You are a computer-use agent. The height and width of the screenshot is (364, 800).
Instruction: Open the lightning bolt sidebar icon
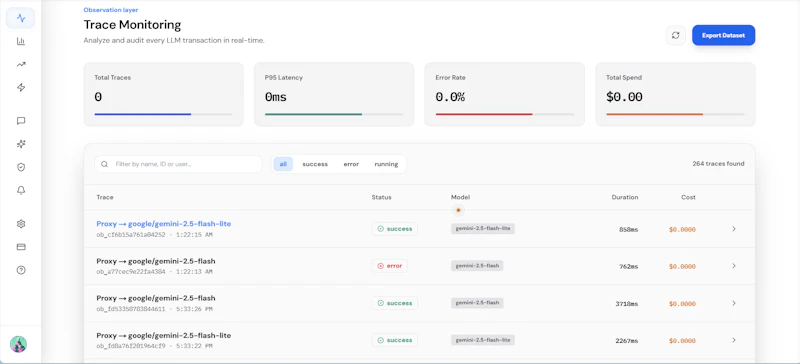click(x=21, y=88)
